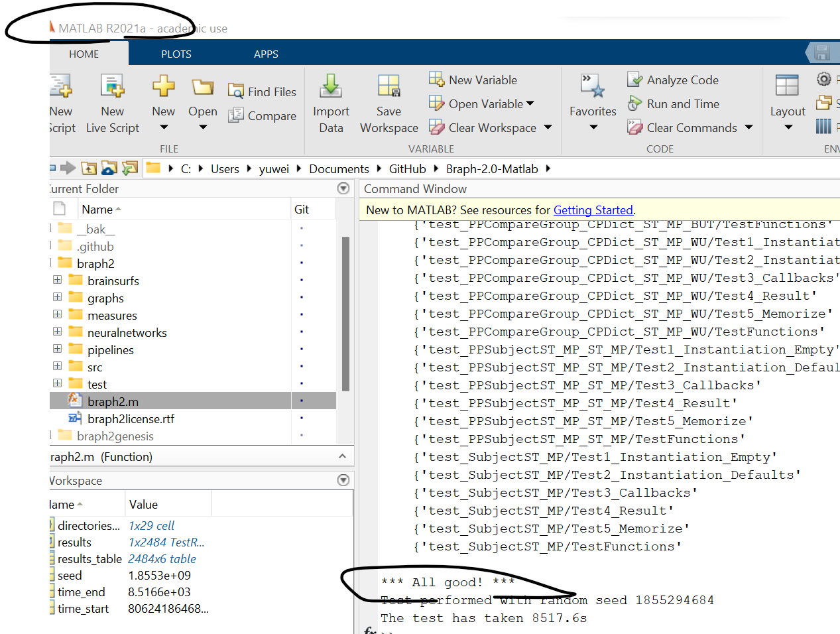Create a New Live Script

point(112,103)
